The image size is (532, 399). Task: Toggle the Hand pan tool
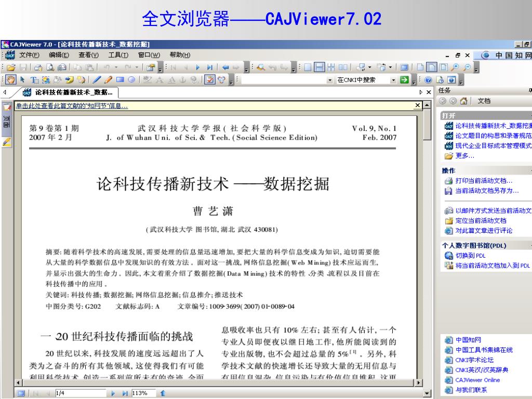click(x=11, y=79)
